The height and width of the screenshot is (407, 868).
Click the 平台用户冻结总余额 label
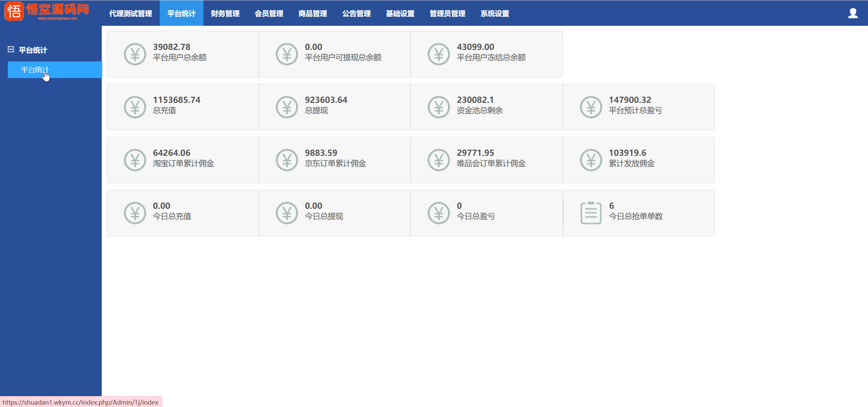click(x=491, y=58)
